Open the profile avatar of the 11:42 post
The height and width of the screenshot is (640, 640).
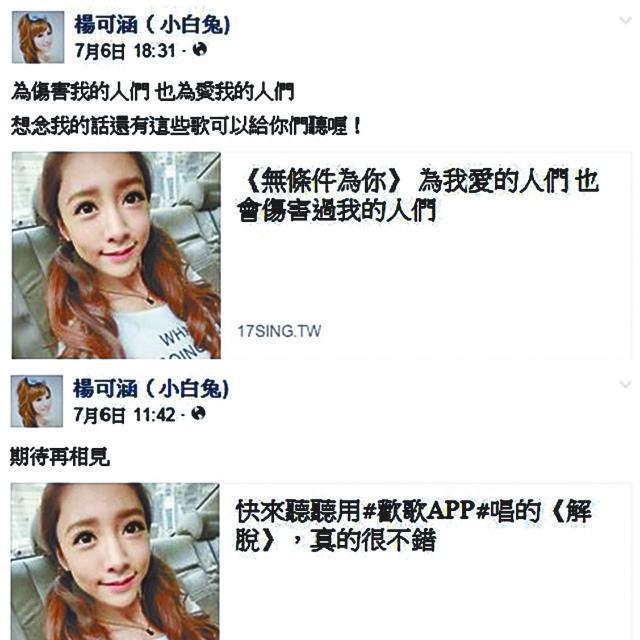[x=37, y=401]
